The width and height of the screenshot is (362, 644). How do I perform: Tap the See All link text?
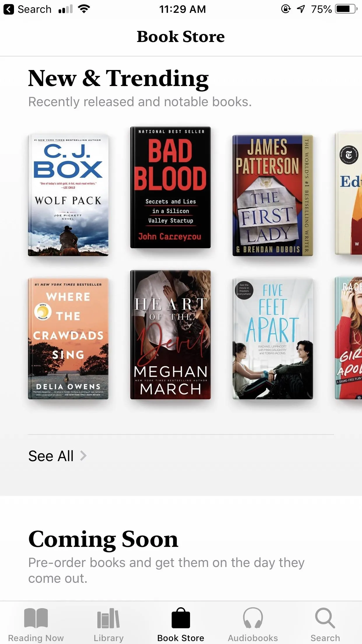pyautogui.click(x=51, y=456)
